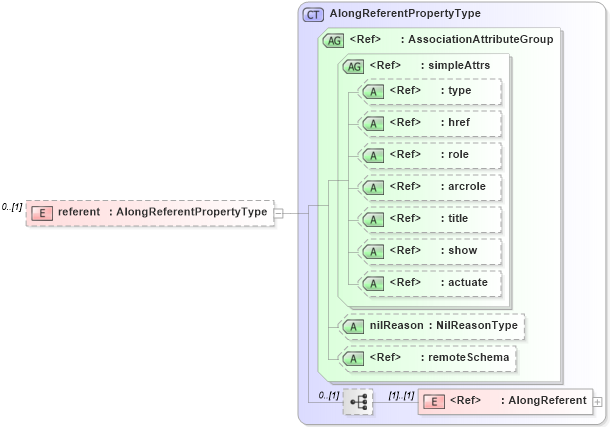The width and height of the screenshot is (610, 427).
Task: Click the AG icon beside AssociationAttributeGroup
Action: pyautogui.click(x=334, y=40)
